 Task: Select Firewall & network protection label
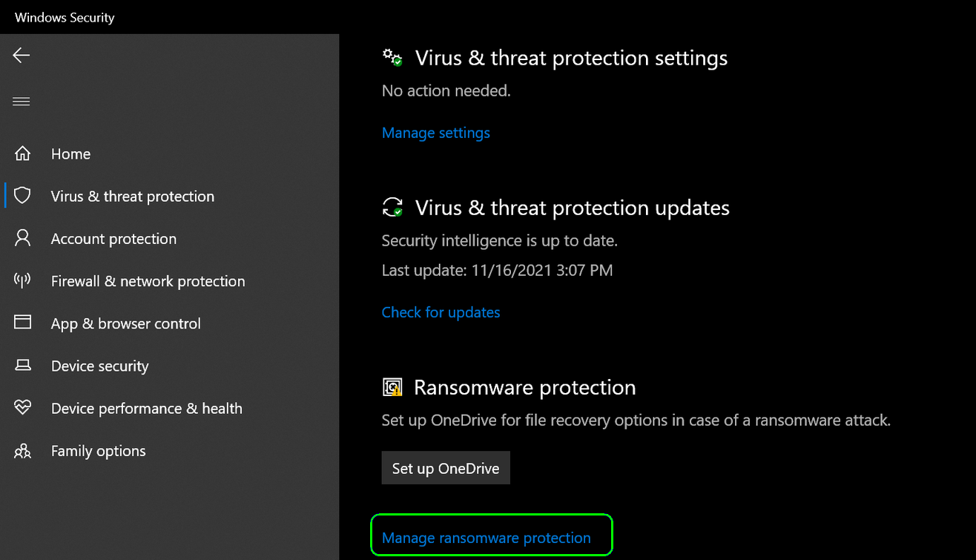coord(148,281)
